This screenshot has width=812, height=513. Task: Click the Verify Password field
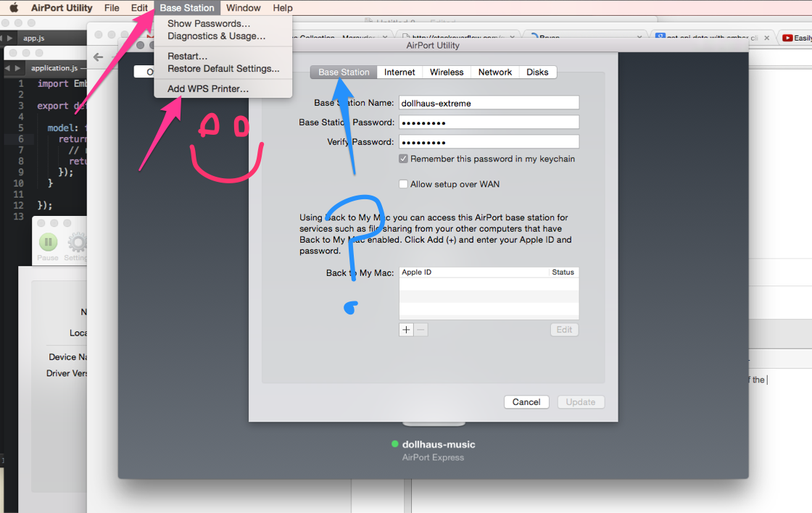click(489, 142)
